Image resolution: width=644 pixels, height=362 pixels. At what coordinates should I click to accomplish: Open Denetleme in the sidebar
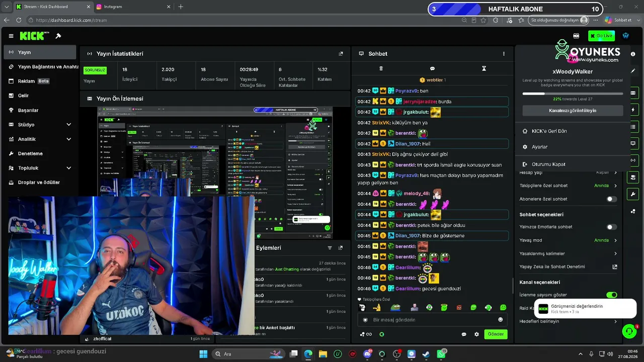point(40,153)
